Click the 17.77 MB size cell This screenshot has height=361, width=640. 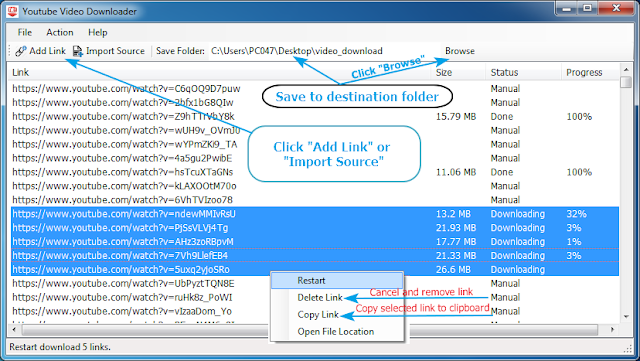pos(456,241)
